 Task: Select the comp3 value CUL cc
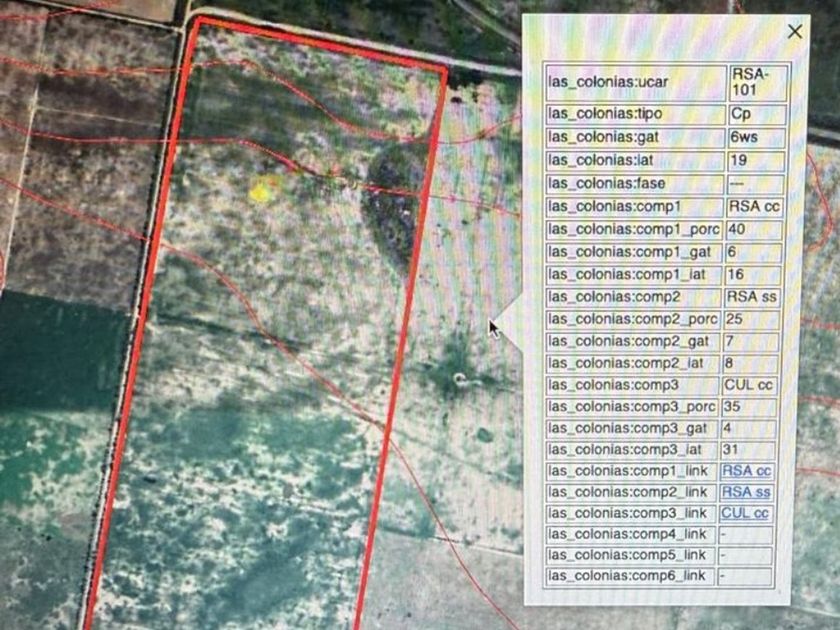pyautogui.click(x=748, y=385)
